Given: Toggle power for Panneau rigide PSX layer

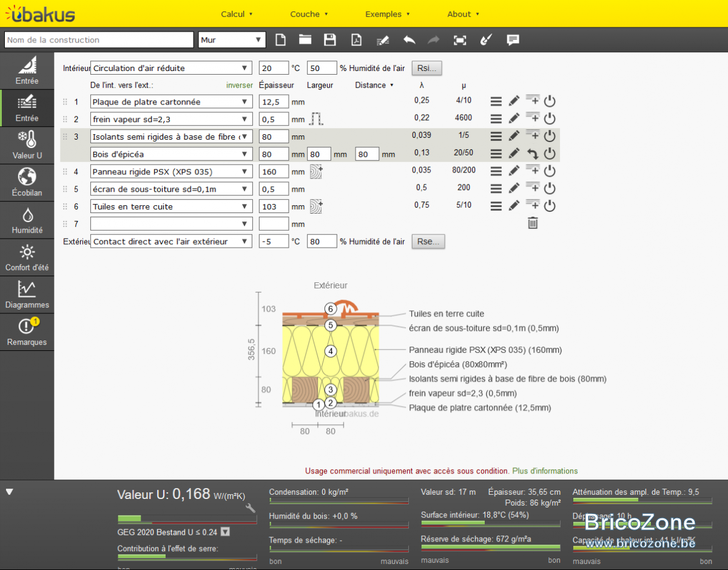Looking at the screenshot, I should pos(550,171).
